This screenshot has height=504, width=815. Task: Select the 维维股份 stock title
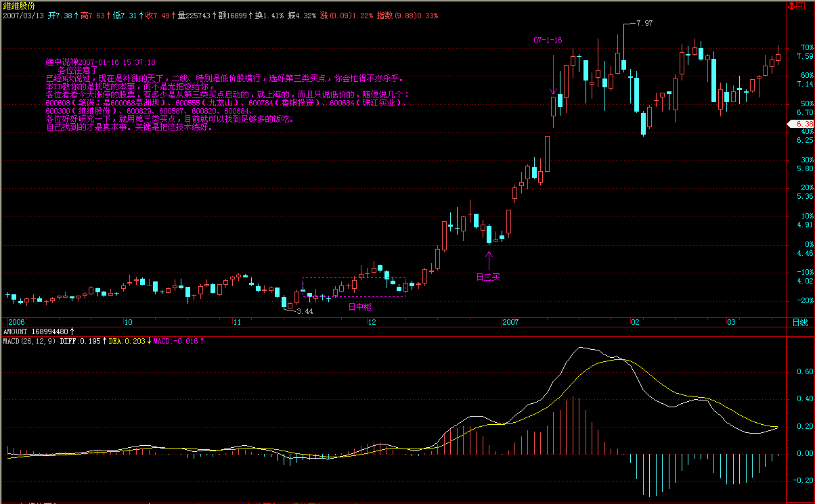[x=19, y=5]
